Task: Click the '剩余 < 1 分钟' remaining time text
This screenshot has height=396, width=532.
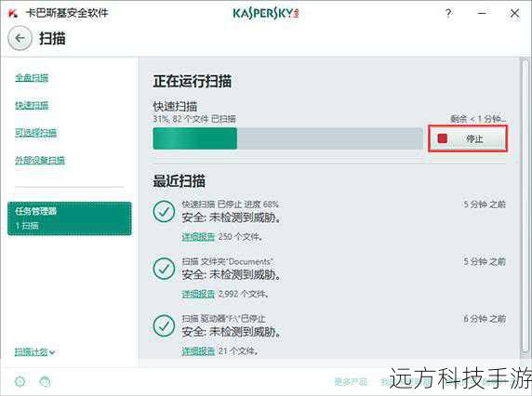Action: click(478, 119)
